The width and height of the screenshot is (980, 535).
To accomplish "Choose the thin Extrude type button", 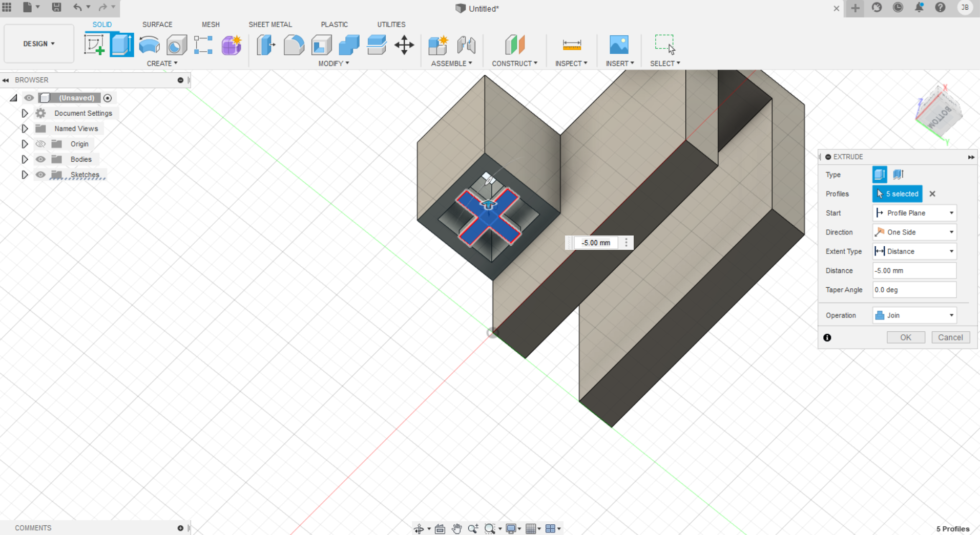I will click(x=898, y=175).
